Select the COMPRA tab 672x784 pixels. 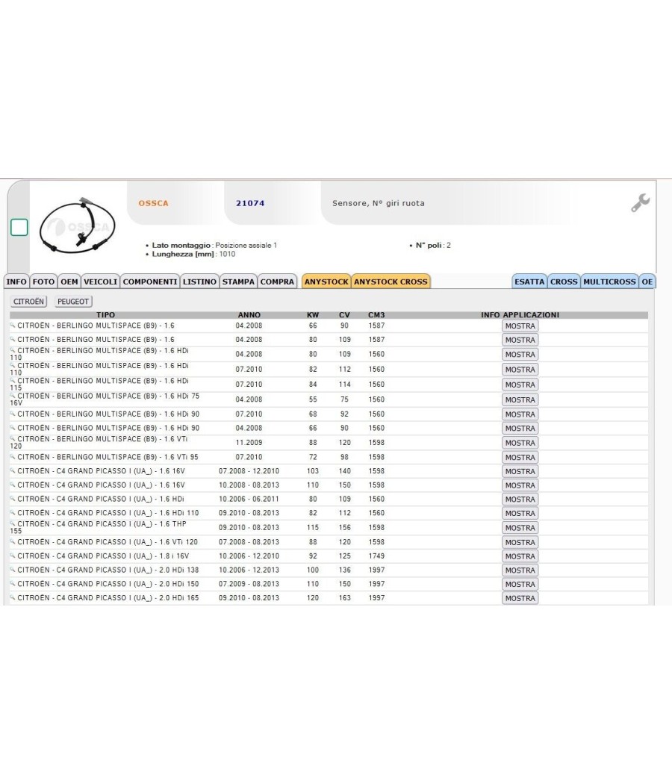click(277, 281)
